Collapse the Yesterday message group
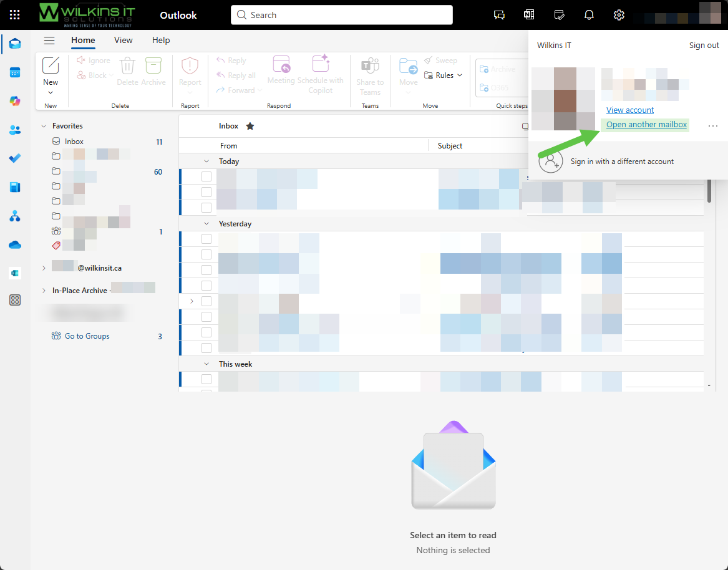728x570 pixels. tap(206, 223)
